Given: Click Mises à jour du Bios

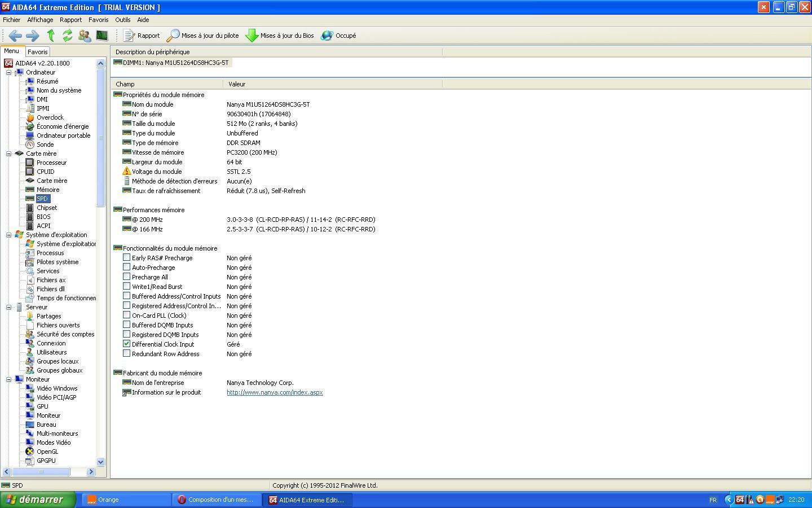Looking at the screenshot, I should coord(280,36).
